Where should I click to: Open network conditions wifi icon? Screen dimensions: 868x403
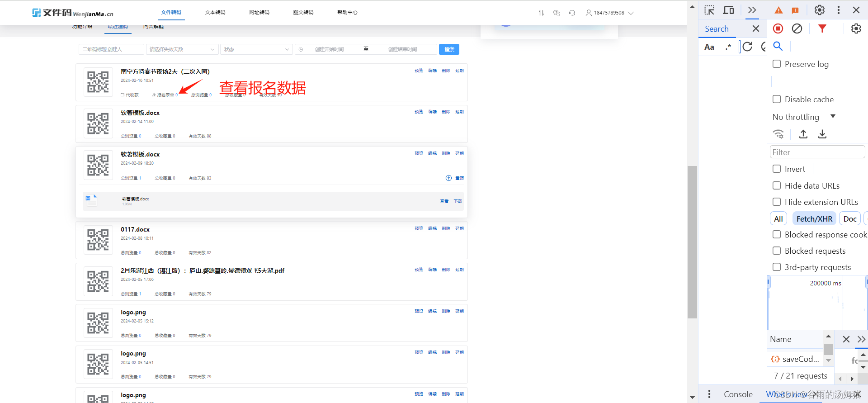778,134
